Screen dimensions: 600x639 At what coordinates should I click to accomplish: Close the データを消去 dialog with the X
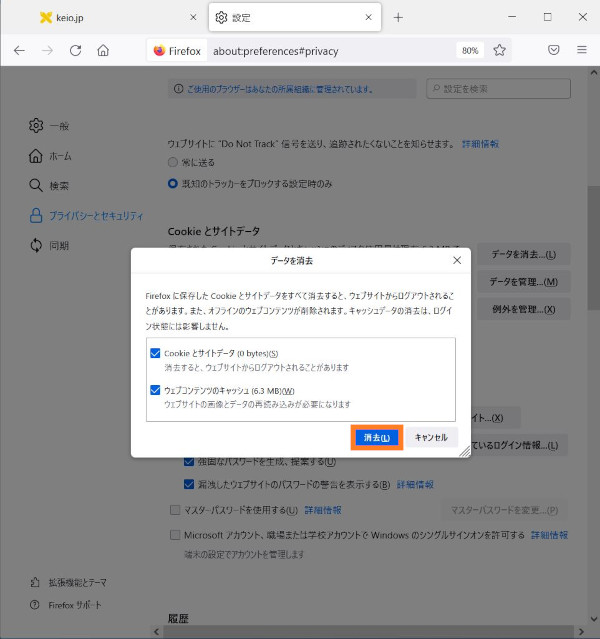[457, 260]
